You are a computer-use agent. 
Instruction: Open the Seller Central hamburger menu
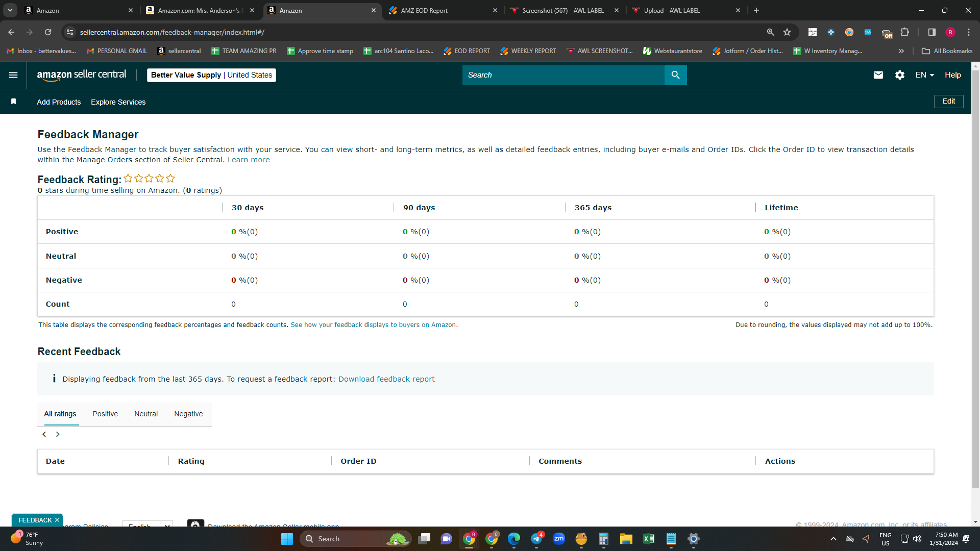tap(13, 75)
